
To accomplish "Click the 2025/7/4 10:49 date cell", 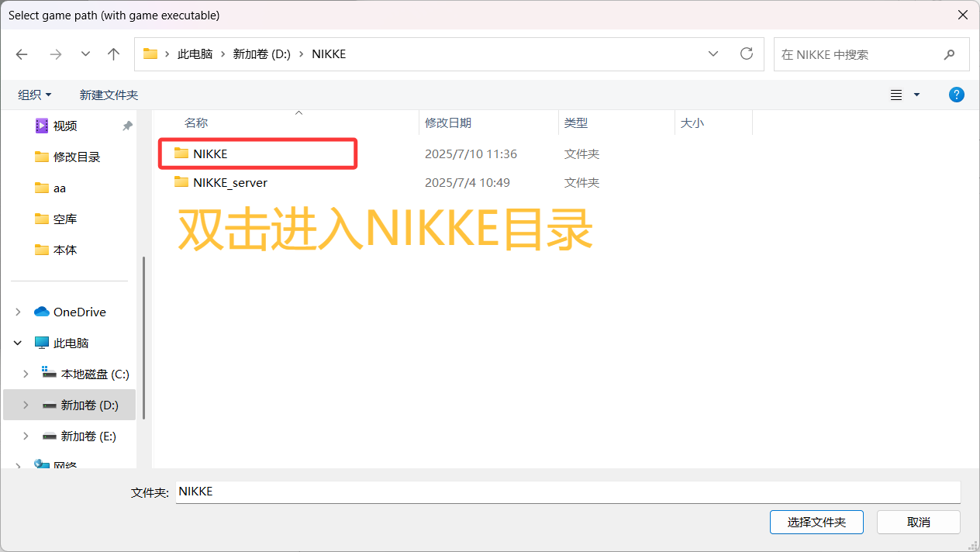I will point(468,182).
